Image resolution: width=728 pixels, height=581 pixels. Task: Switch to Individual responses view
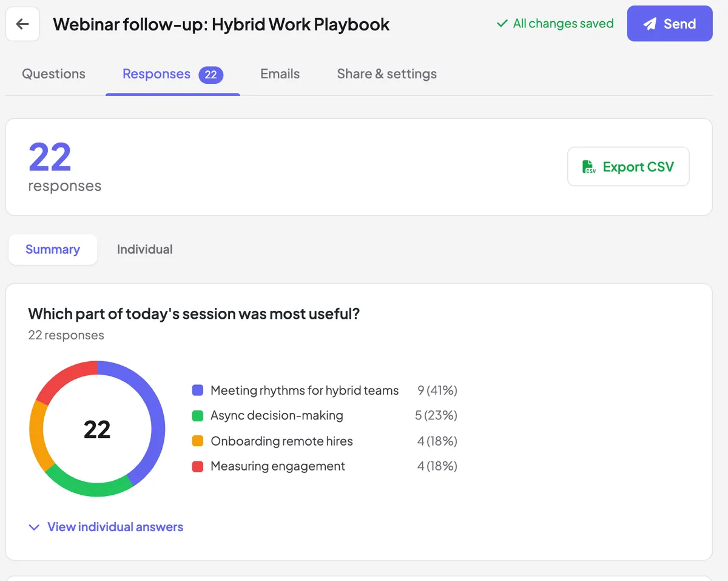tap(144, 250)
